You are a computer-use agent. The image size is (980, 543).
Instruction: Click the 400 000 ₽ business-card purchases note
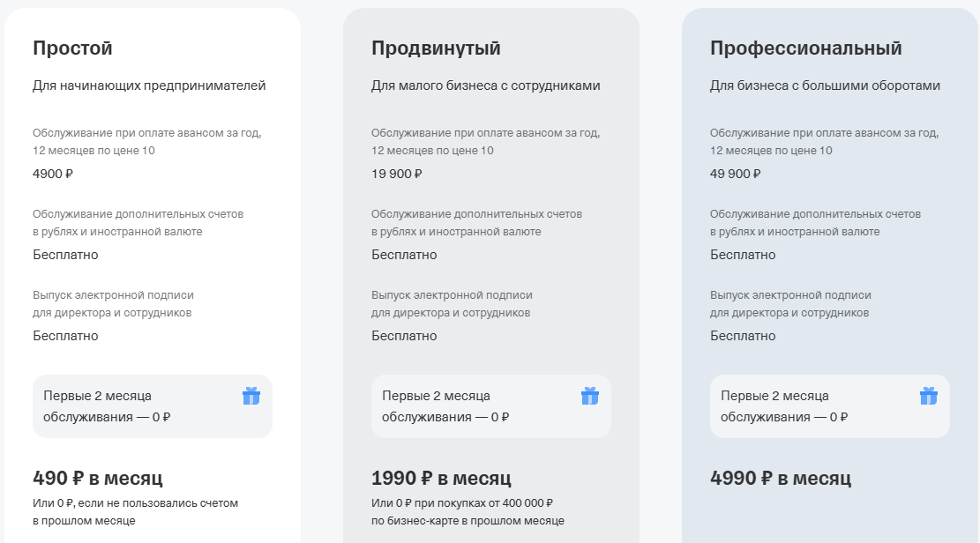[x=468, y=512]
